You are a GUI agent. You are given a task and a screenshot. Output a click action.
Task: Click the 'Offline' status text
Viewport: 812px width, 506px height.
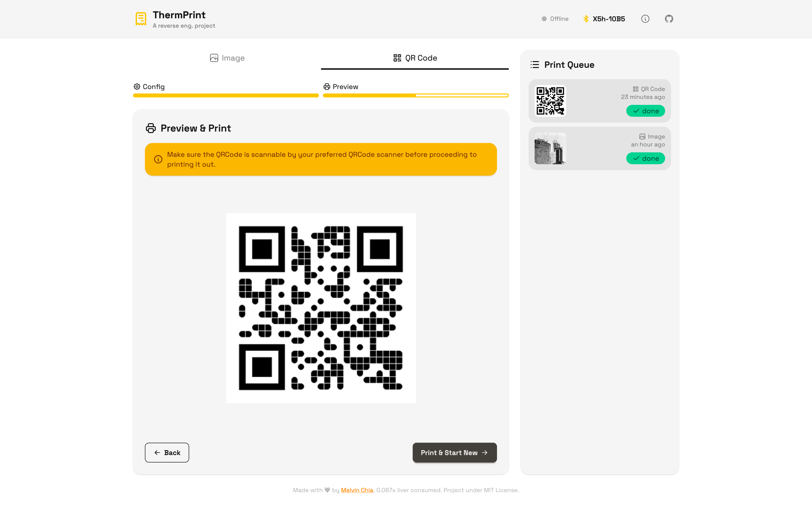click(559, 19)
